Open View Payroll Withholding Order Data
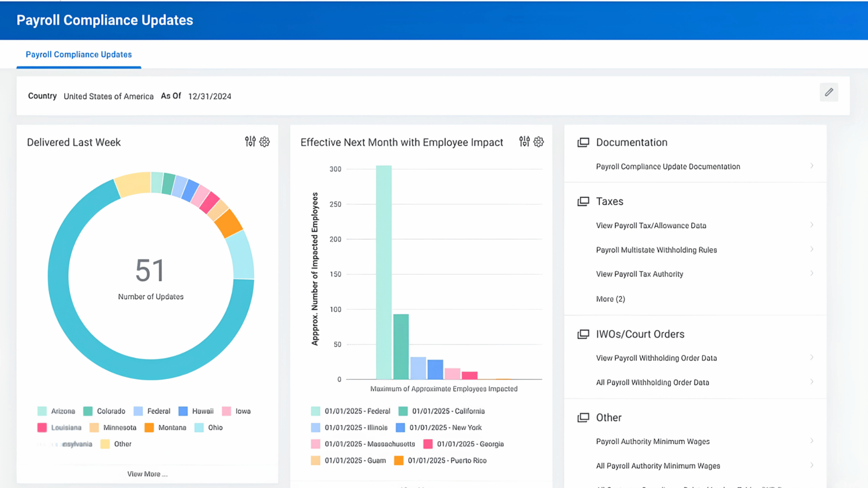This screenshot has height=488, width=868. click(656, 358)
